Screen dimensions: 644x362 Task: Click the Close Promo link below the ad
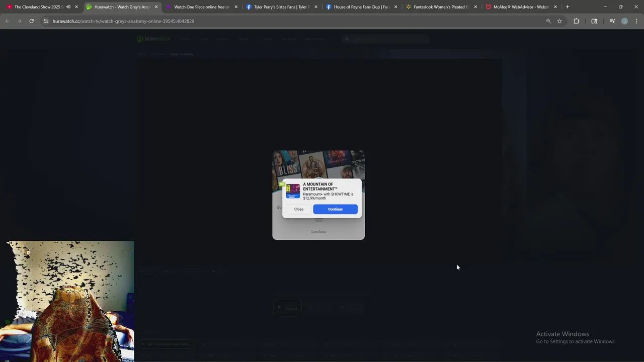point(318,232)
